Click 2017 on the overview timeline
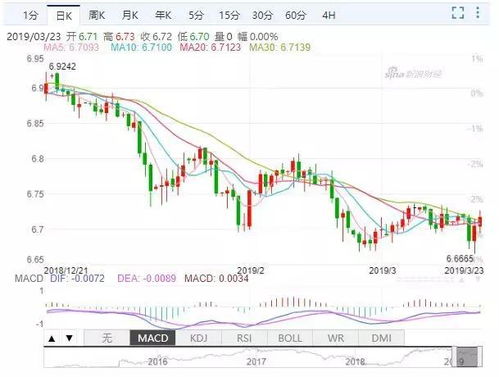The image size is (499, 377). 256,361
